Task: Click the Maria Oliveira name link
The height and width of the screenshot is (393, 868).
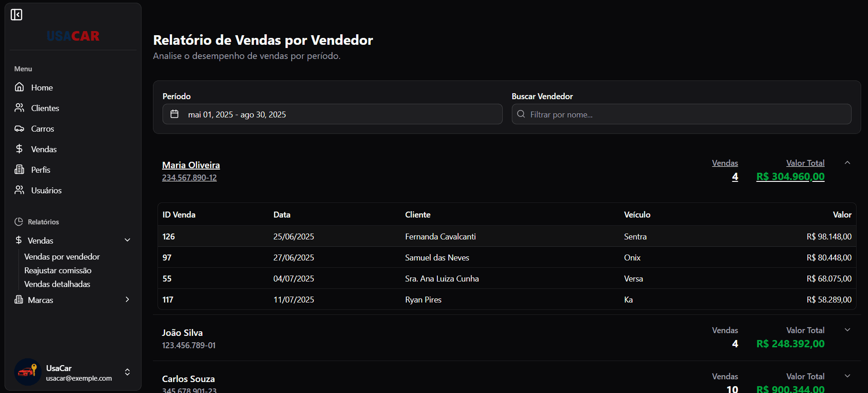Action: tap(191, 165)
